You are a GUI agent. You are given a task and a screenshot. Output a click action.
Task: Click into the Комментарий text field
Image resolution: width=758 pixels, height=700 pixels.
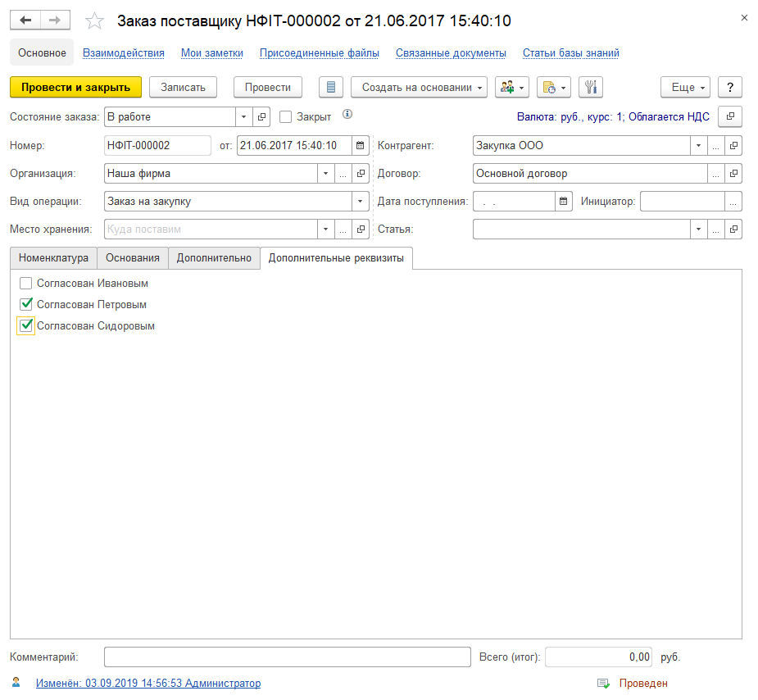(286, 657)
